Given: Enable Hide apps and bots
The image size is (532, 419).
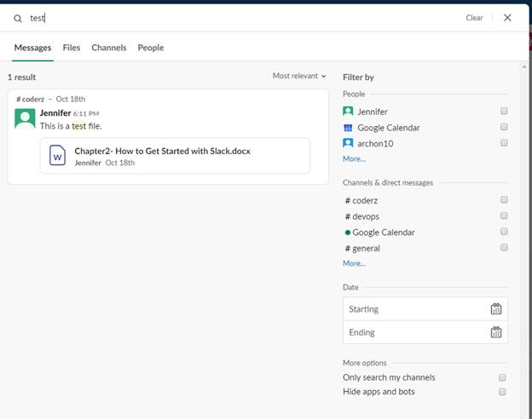Looking at the screenshot, I should tap(502, 392).
